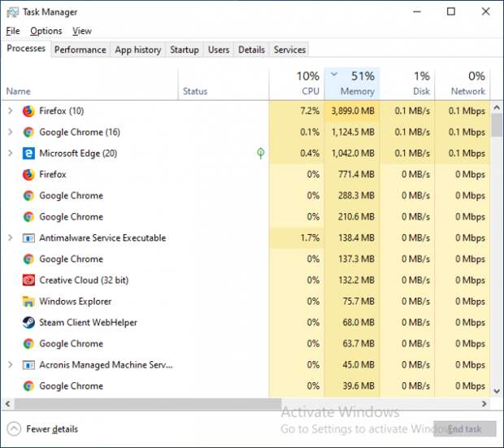Open the View menu
This screenshot has width=504, height=448.
click(82, 31)
